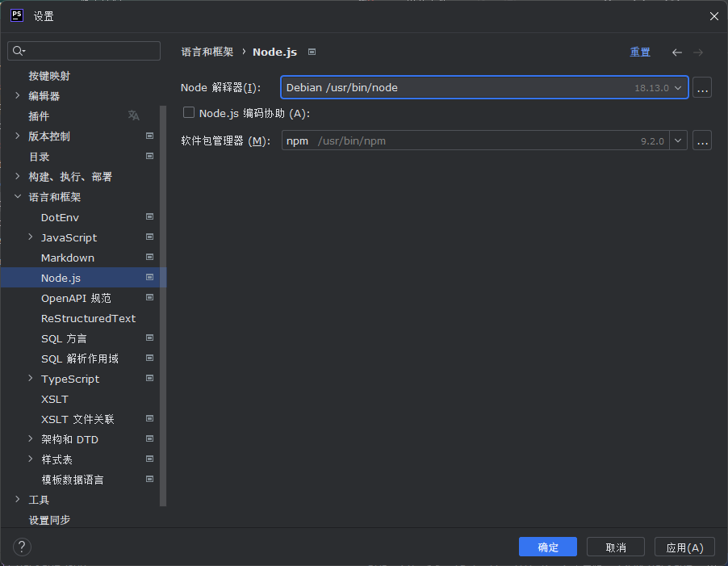Screen dimensions: 728x566
Task: Click the settings tree scrollbar
Action: tap(163, 305)
